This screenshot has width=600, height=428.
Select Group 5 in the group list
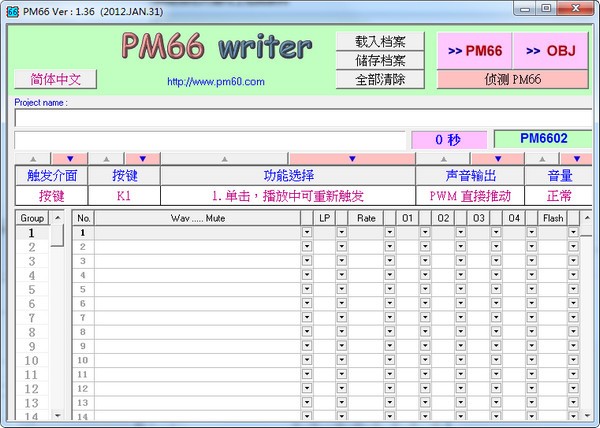point(32,290)
